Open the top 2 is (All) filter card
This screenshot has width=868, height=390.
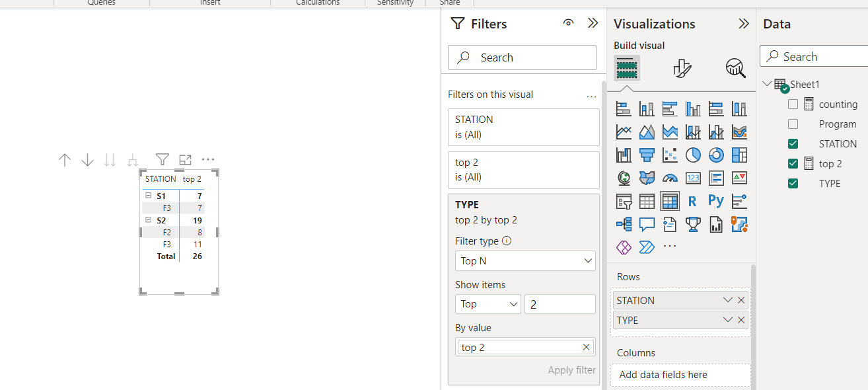pos(524,170)
